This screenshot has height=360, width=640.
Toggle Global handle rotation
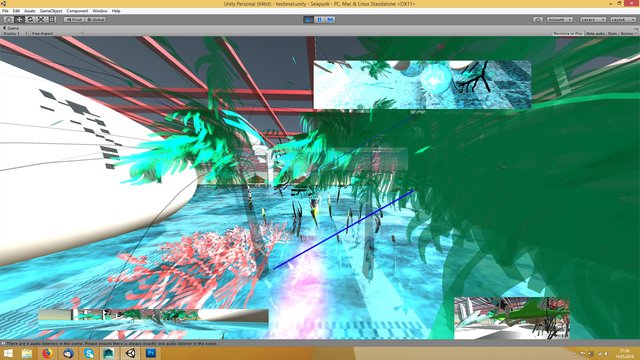pyautogui.click(x=96, y=20)
